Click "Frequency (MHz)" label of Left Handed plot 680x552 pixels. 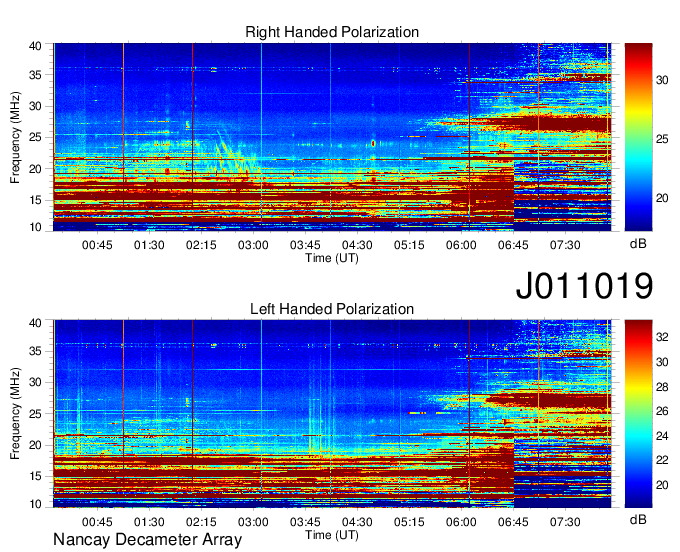tap(15, 414)
